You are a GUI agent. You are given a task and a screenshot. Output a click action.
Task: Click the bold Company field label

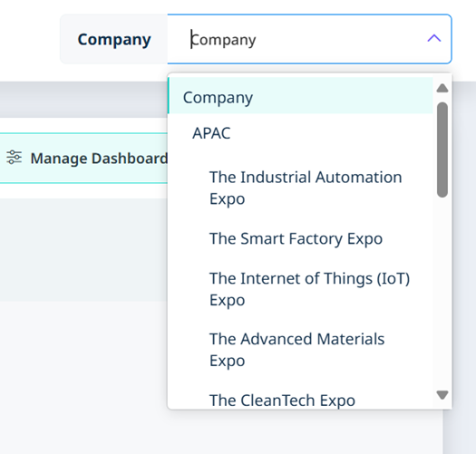pos(114,40)
